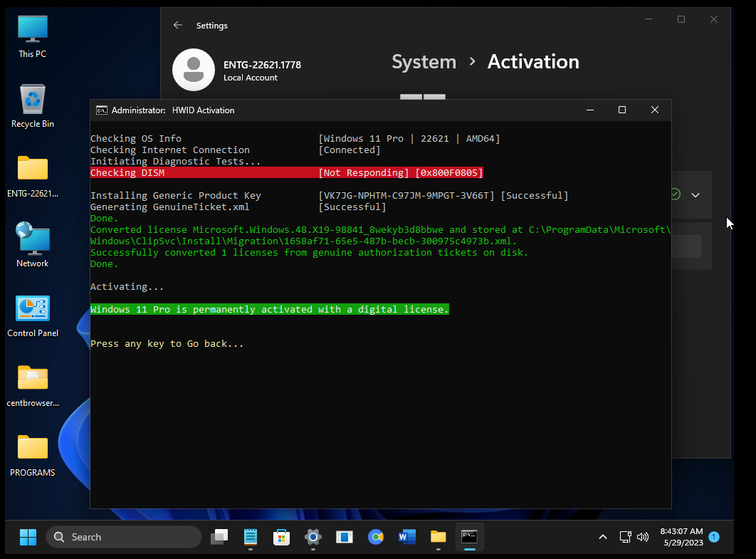This screenshot has width=756, height=559.
Task: Open the notification badge in tray
Action: pyautogui.click(x=714, y=537)
